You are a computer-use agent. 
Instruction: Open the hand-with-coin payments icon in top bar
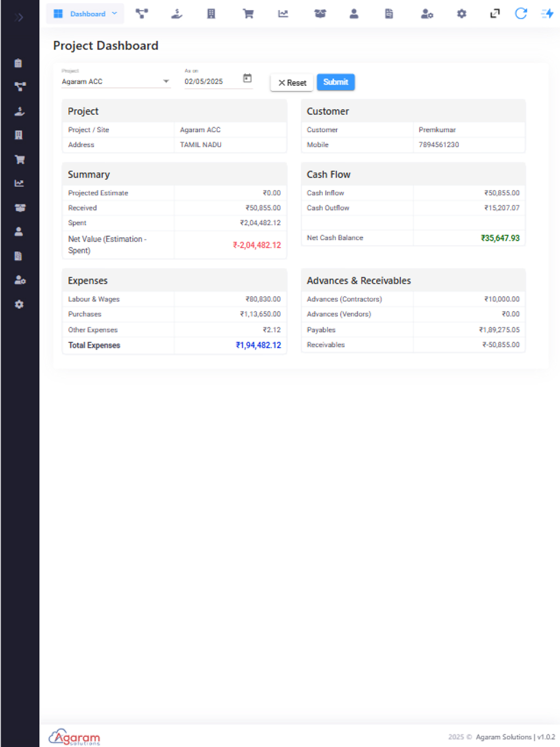click(177, 14)
